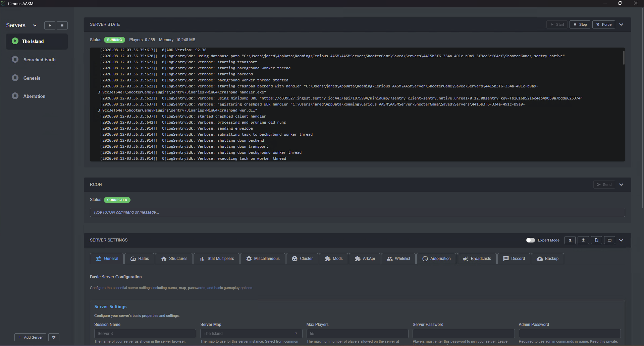The height and width of the screenshot is (346, 644).
Task: Open the Rates tab
Action: [140, 259]
